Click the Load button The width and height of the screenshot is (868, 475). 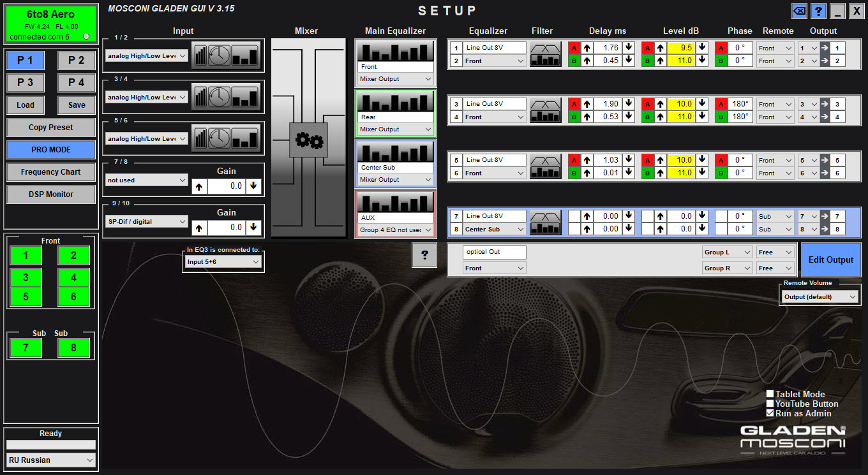(26, 105)
